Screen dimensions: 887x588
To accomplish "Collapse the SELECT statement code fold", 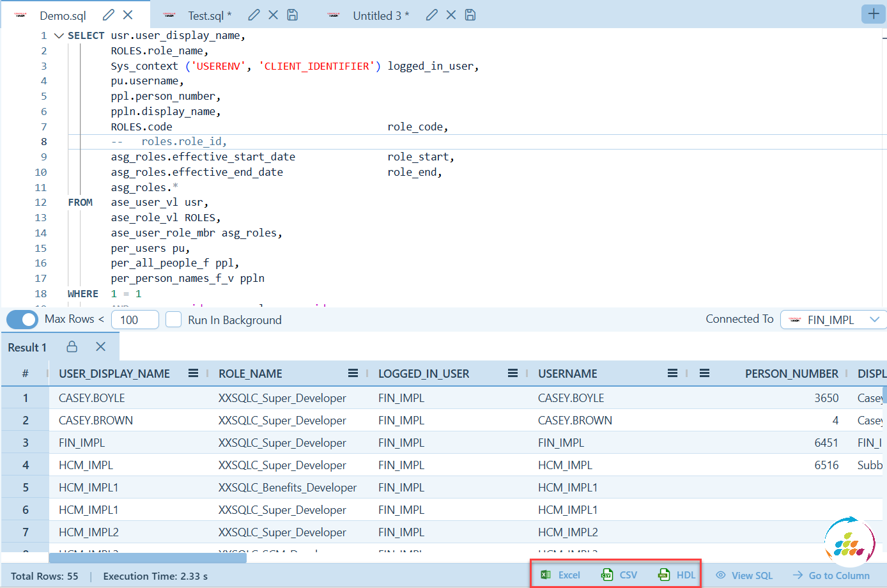I will click(x=59, y=36).
